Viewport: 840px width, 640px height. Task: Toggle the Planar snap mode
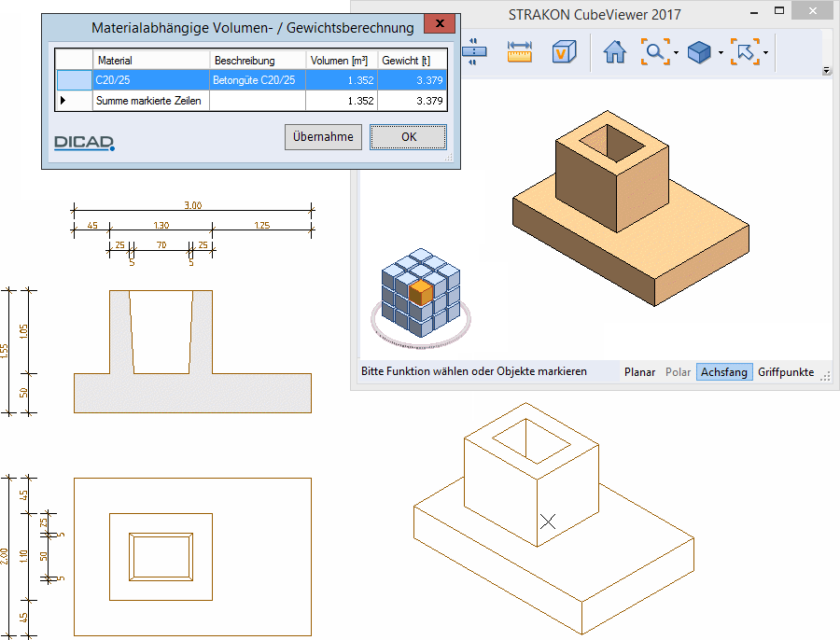(639, 371)
